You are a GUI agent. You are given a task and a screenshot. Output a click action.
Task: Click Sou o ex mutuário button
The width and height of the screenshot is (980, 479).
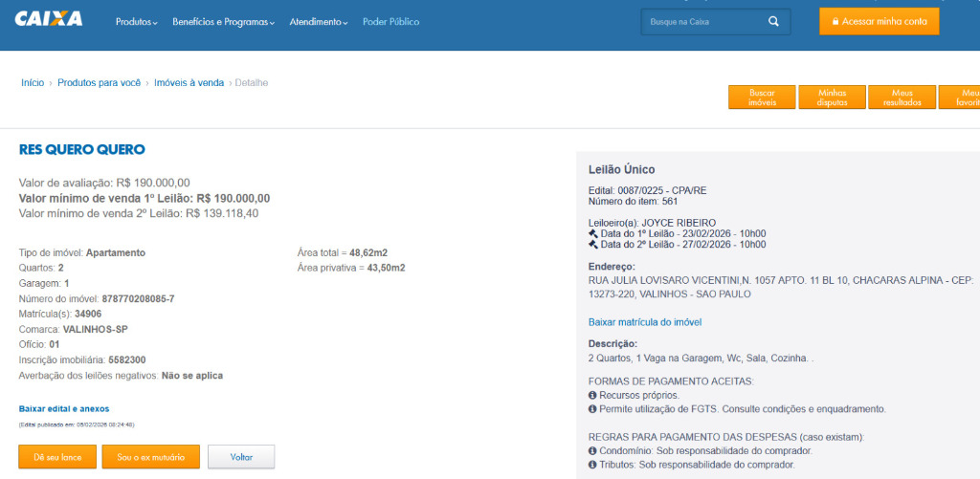click(150, 456)
